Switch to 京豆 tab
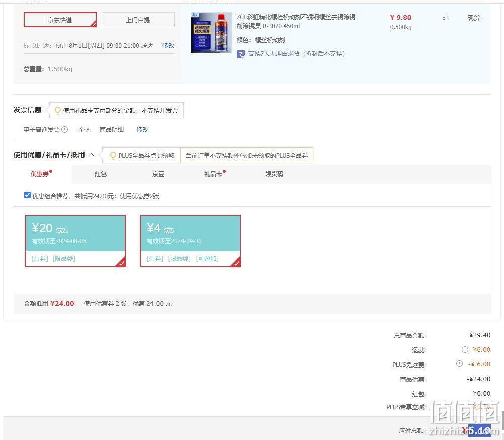The height and width of the screenshot is (440, 504). [x=158, y=174]
